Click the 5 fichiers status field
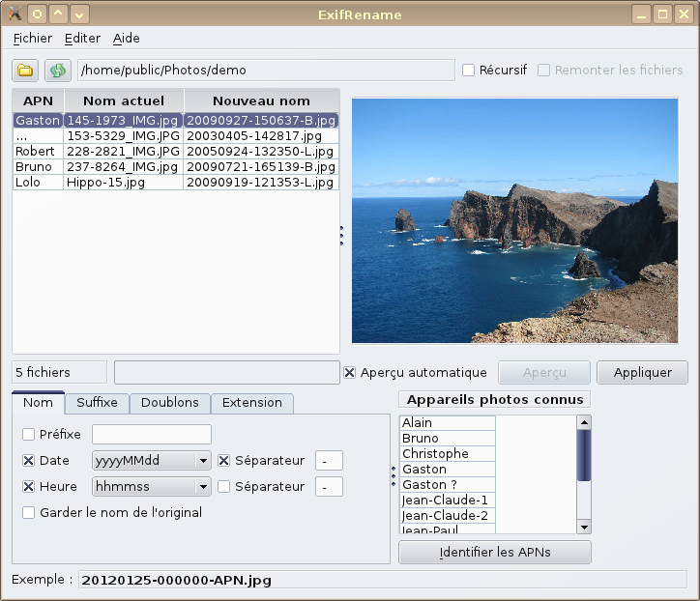The height and width of the screenshot is (601, 700). pos(59,372)
